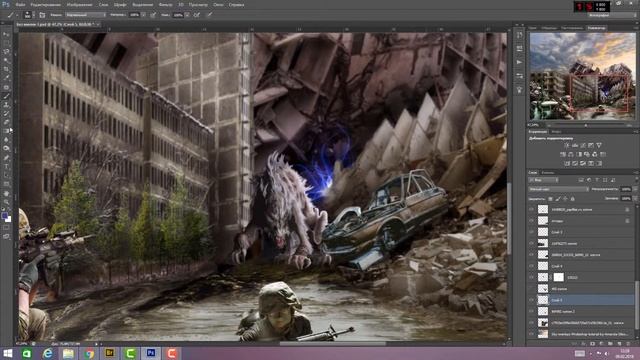Image resolution: width=640 pixels, height=360 pixels.
Task: Select the Gradient tool
Action: pos(6,131)
